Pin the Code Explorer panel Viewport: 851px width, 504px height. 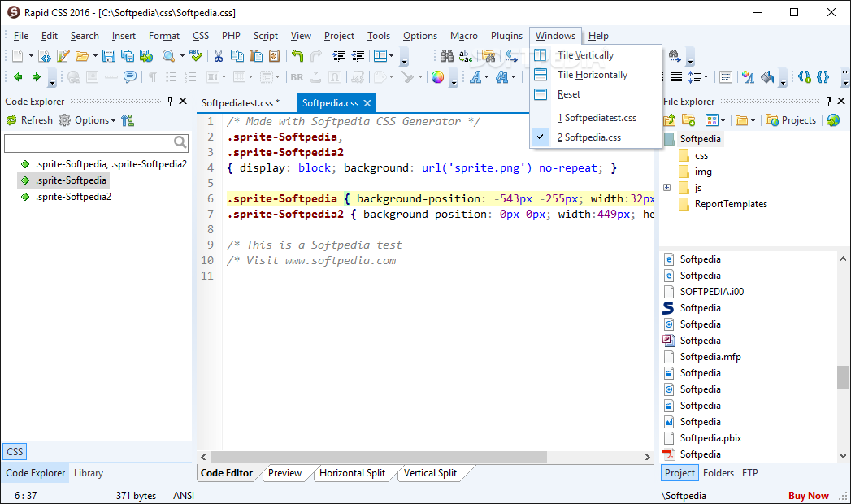pyautogui.click(x=170, y=101)
